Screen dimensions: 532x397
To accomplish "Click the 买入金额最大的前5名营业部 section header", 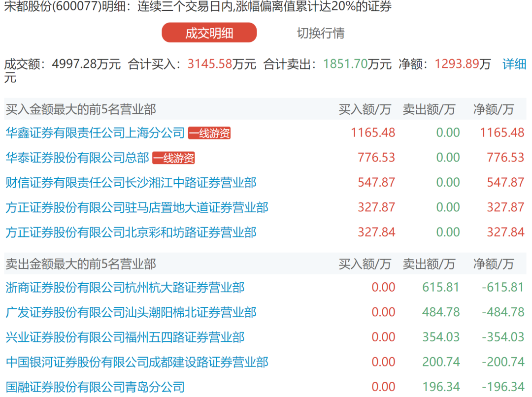I will [x=81, y=109].
